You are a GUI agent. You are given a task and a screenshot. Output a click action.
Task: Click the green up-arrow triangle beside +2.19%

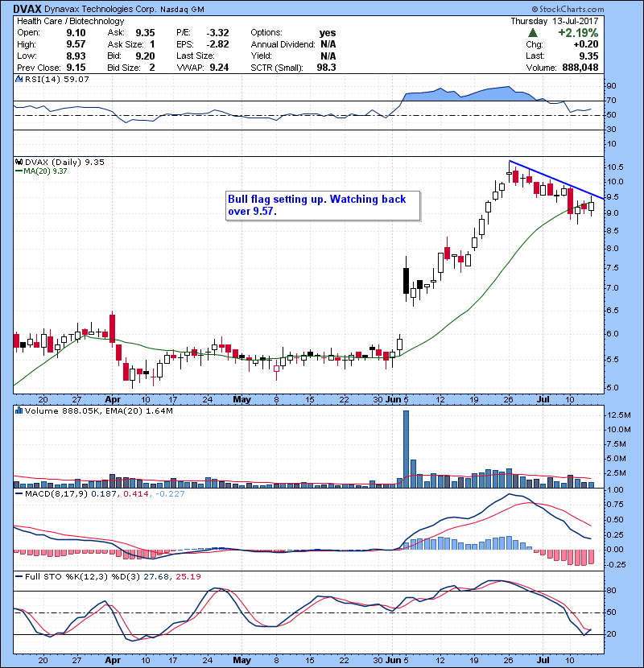coord(532,33)
